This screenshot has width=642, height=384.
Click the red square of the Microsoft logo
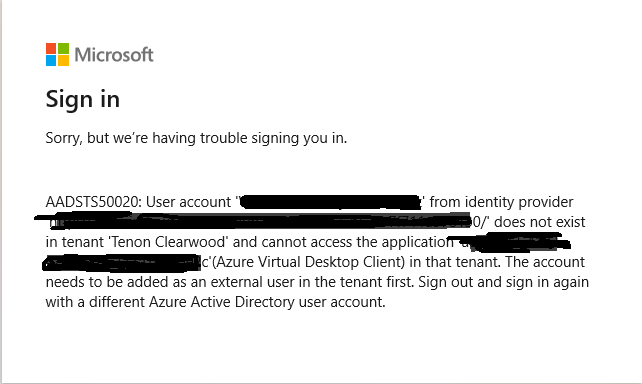(x=51, y=49)
